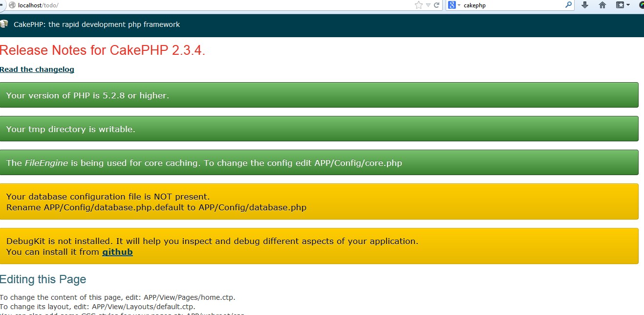
Task: Click the Release Notes for CakePHP 2.3.4 heading
Action: click(x=103, y=50)
